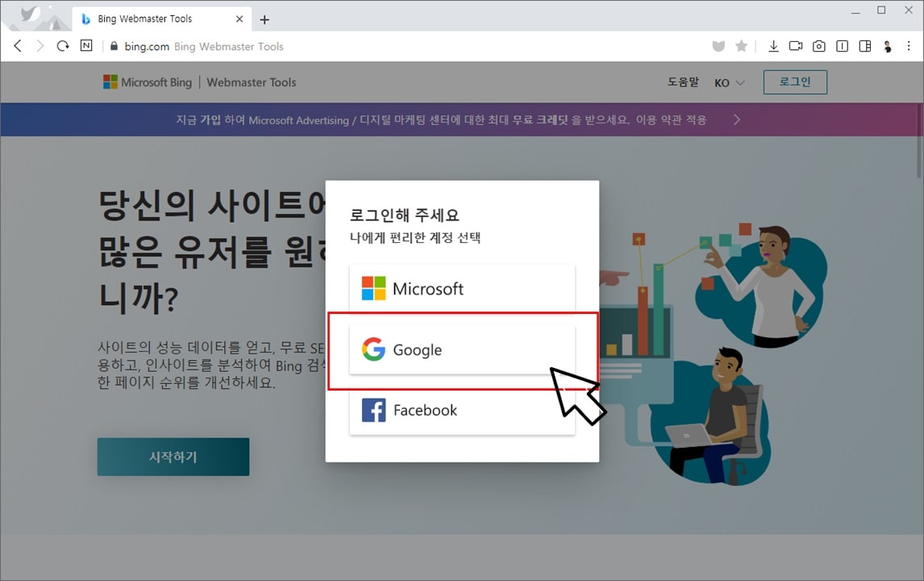The height and width of the screenshot is (581, 924).
Task: Sign in with Google account
Action: (x=462, y=349)
